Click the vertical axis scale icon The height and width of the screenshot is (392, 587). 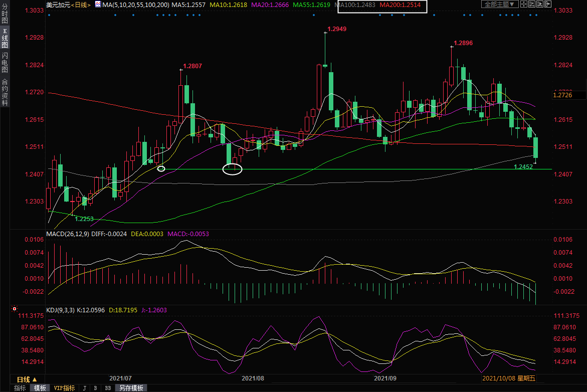pyautogui.click(x=532, y=5)
